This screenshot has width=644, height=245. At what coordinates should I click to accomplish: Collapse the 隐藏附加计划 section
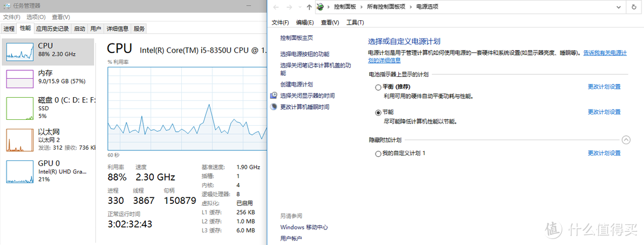coord(626,139)
